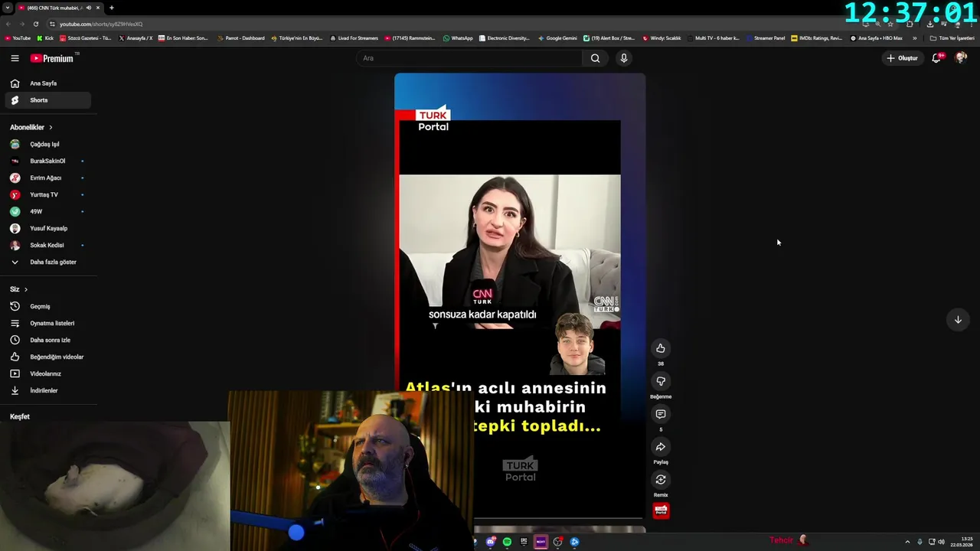The image size is (980, 551).
Task: Open Tüm Yer İşaretleri folder
Action: 952,38
